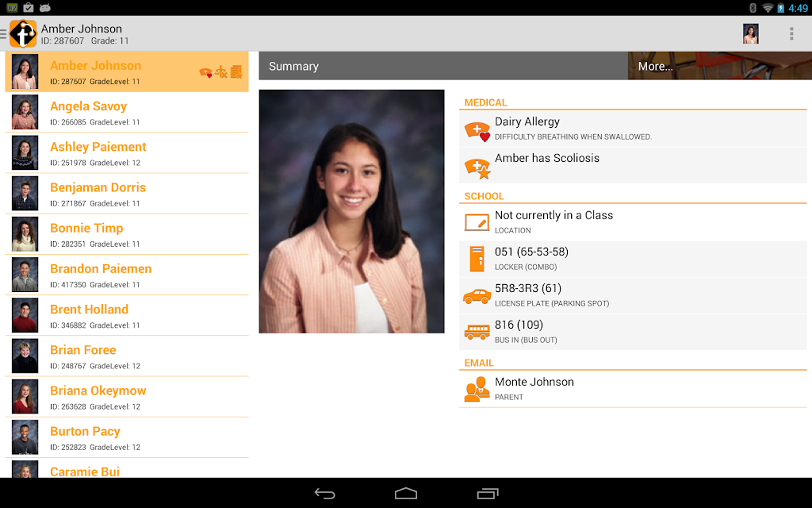Tap Amber's small thumbnail in top bar
812x508 pixels.
click(x=750, y=33)
